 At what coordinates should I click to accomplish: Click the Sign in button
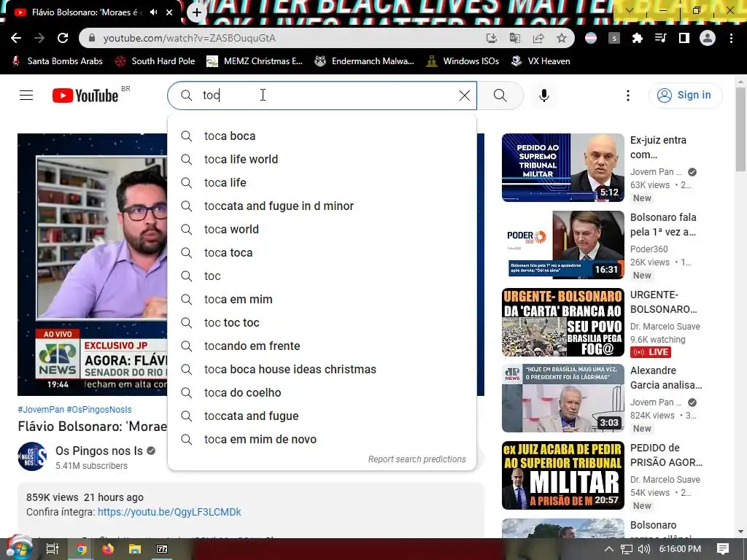pos(685,96)
